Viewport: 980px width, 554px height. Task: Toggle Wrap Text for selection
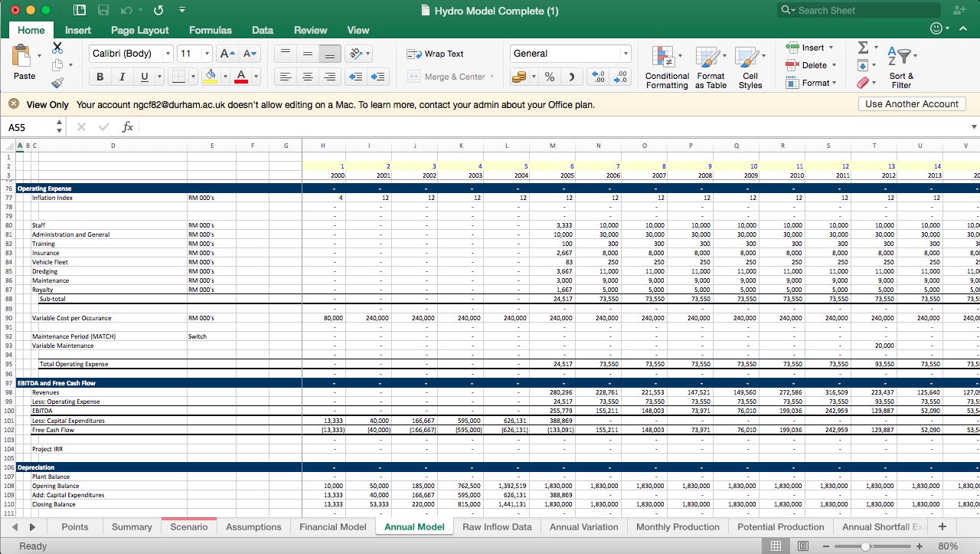pyautogui.click(x=436, y=54)
